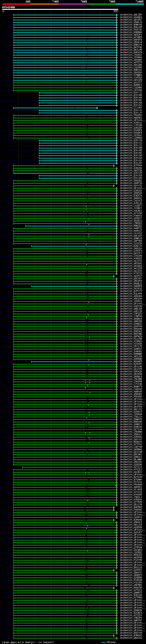
Task: Select hit label UniRef100_C1GEF7
Action: pyautogui.click(x=131, y=206)
